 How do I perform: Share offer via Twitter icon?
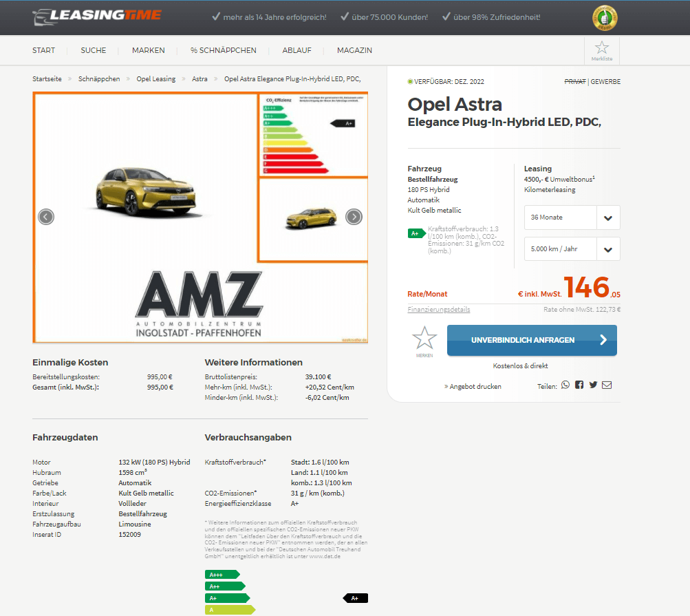coord(593,385)
